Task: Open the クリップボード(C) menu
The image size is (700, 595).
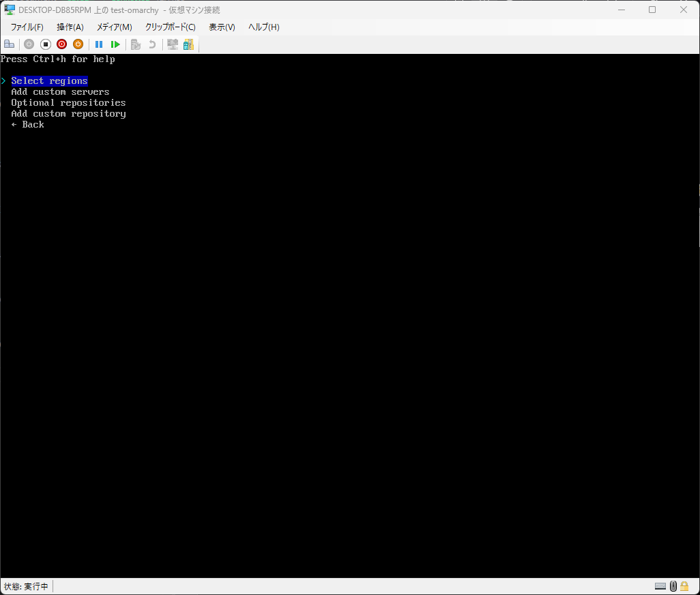Action: pos(170,27)
